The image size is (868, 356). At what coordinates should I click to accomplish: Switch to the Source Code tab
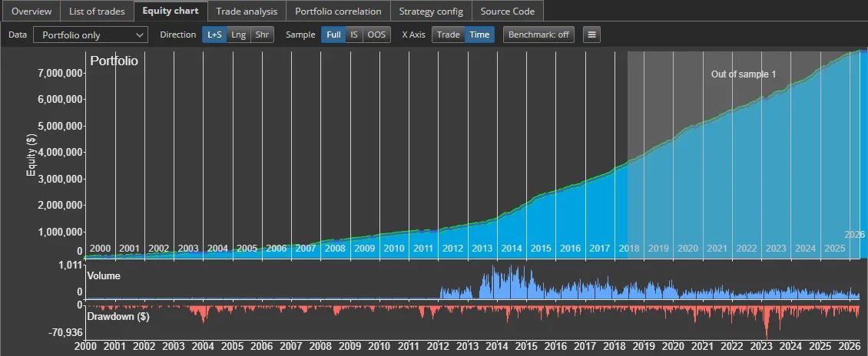tap(508, 11)
